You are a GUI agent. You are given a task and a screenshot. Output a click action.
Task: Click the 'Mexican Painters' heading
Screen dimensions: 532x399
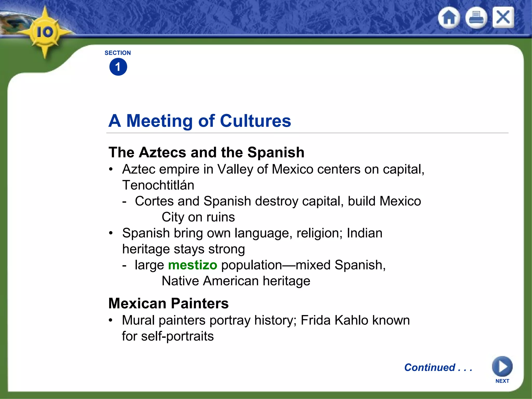coord(169,303)
